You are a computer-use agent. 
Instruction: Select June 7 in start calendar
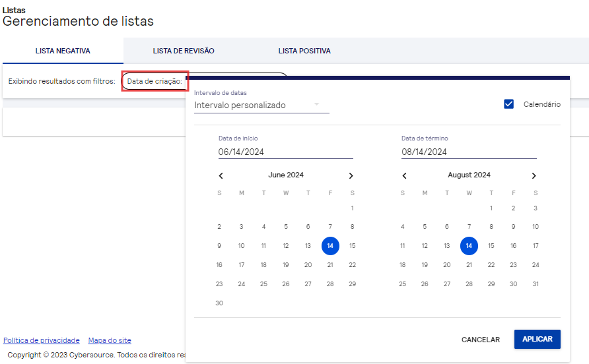coord(330,227)
